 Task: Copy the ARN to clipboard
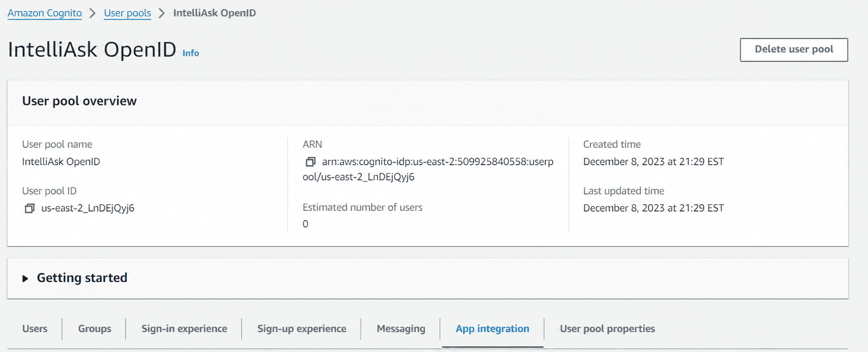311,162
